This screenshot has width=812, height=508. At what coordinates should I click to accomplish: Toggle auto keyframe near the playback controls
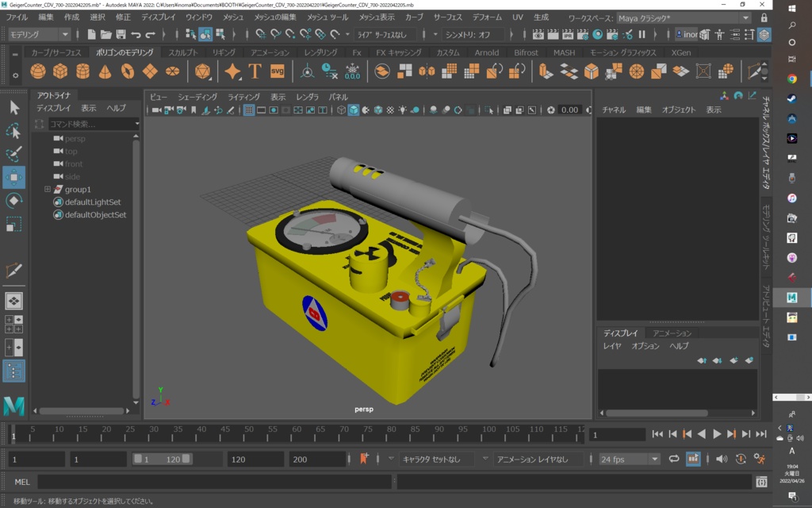tap(741, 458)
